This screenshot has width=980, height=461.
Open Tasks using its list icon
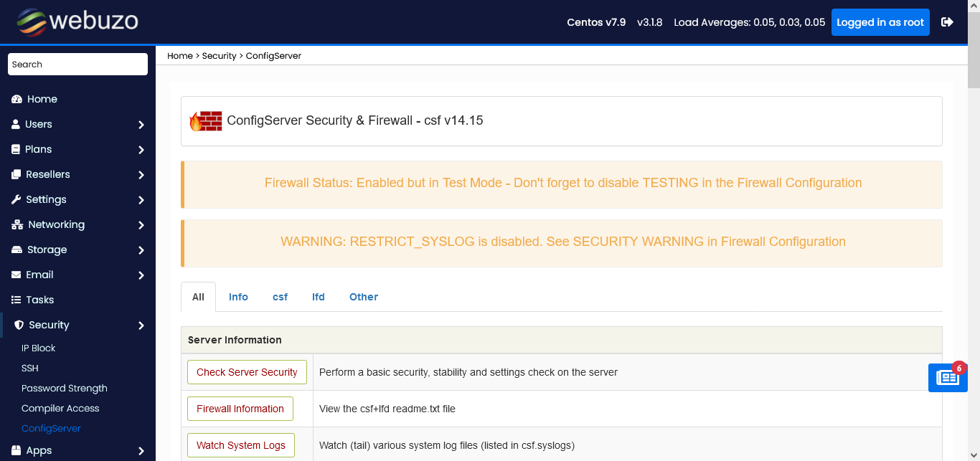pos(16,300)
